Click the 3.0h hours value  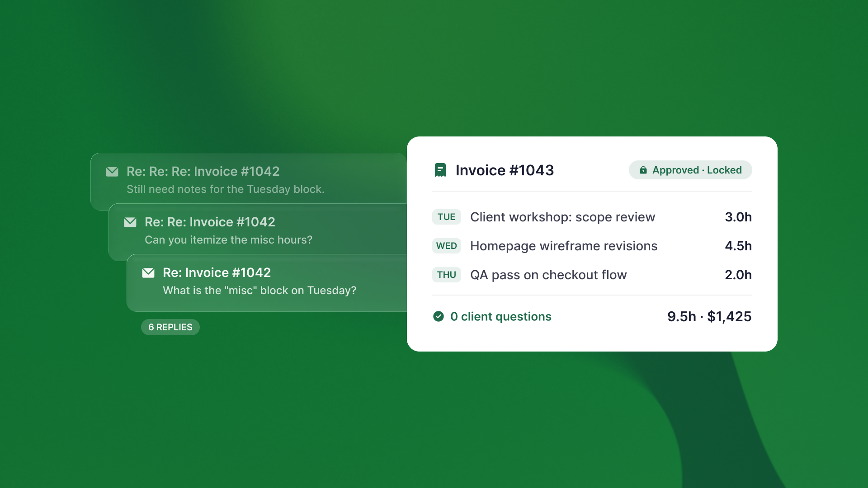(x=738, y=217)
